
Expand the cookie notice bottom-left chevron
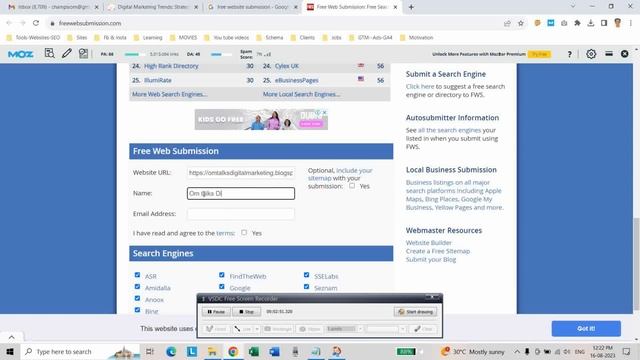11,337
